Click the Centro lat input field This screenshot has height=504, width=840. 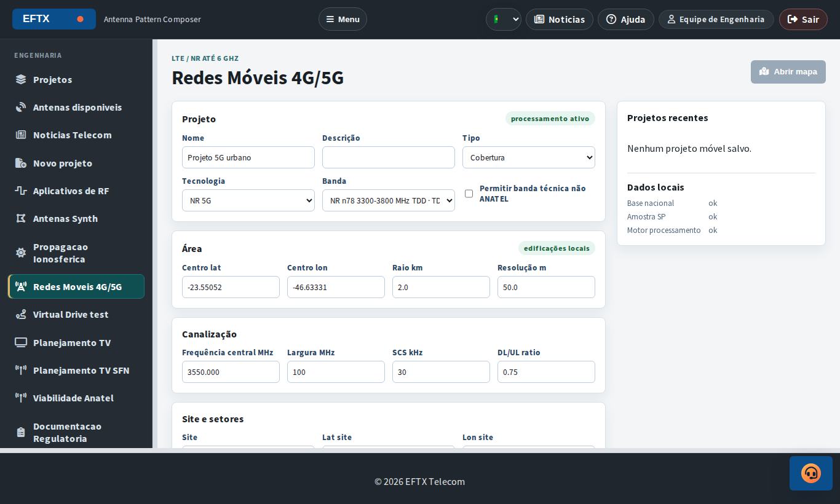pos(231,287)
